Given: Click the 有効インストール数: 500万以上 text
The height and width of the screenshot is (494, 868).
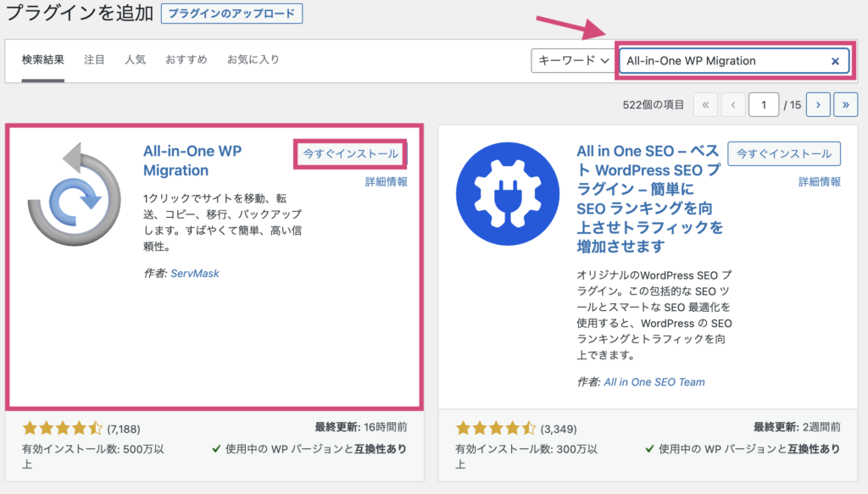Looking at the screenshot, I should tap(93, 457).
